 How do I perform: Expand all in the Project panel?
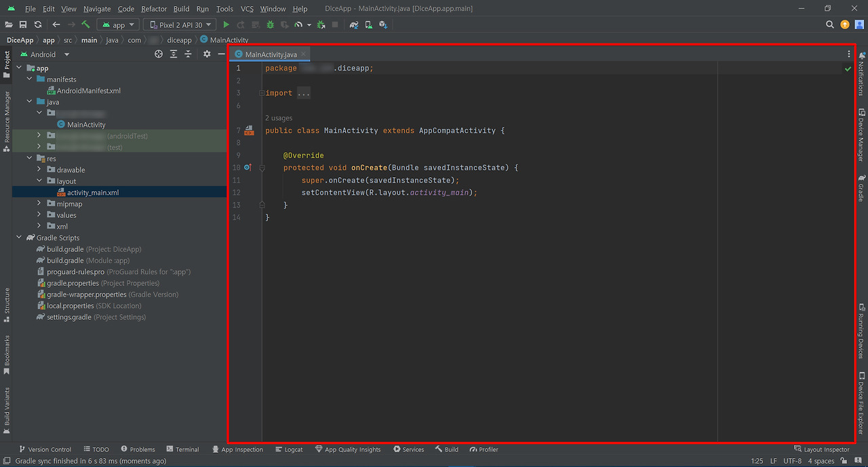pyautogui.click(x=174, y=54)
